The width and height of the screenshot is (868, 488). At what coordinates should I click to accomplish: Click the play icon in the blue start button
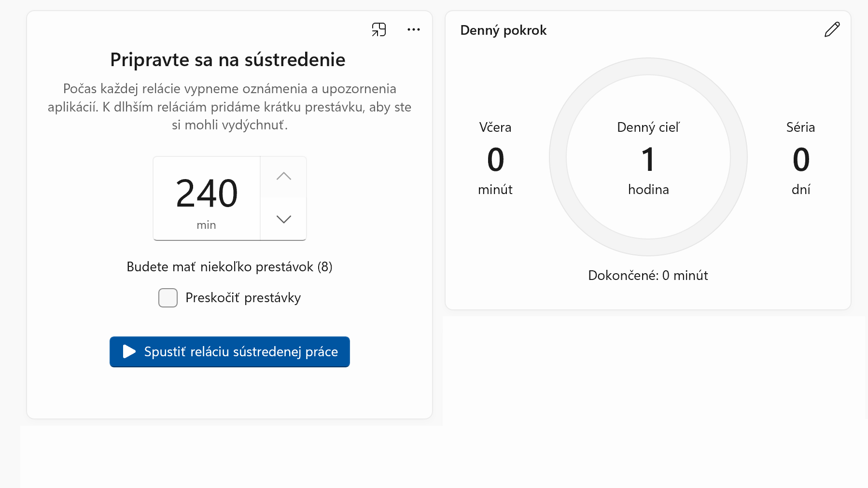point(128,352)
